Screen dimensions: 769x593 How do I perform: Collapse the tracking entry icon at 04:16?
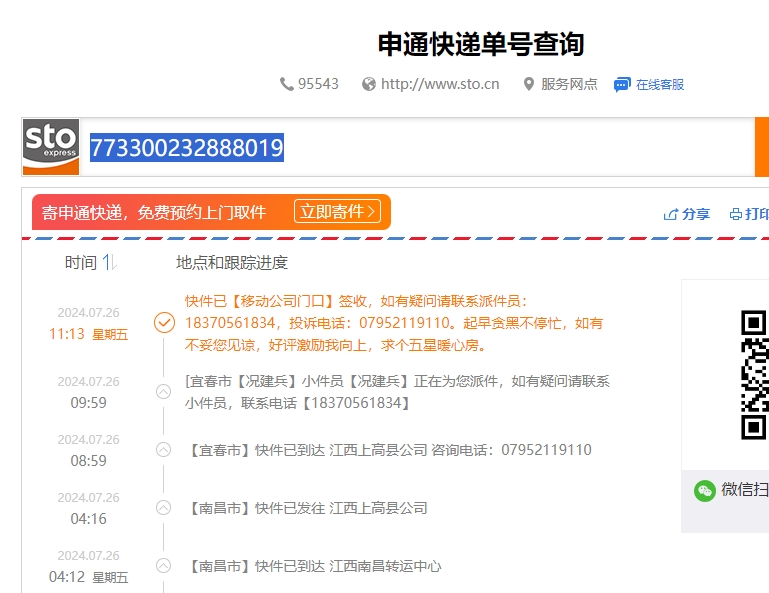pyautogui.click(x=163, y=507)
